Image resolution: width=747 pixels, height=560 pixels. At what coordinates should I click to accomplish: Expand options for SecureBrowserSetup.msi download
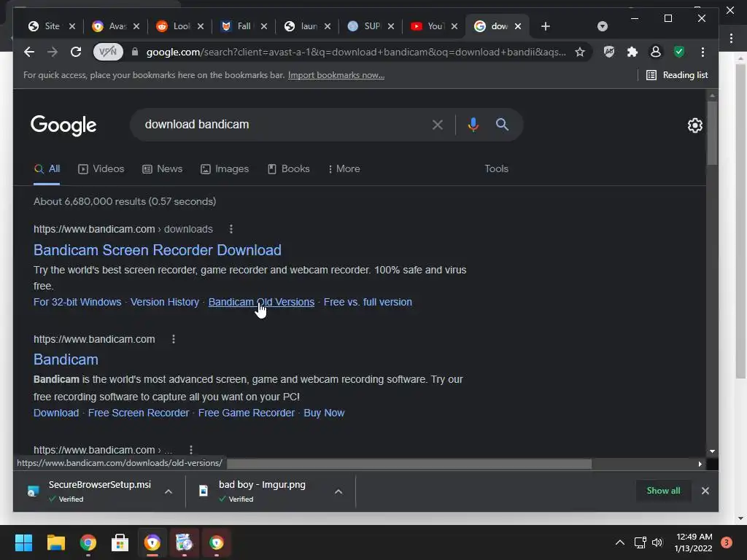(x=169, y=491)
